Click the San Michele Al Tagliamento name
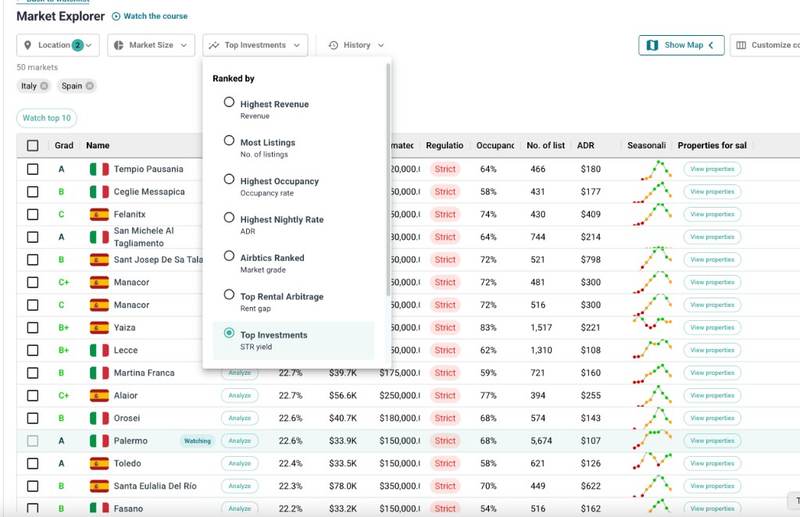 click(144, 237)
